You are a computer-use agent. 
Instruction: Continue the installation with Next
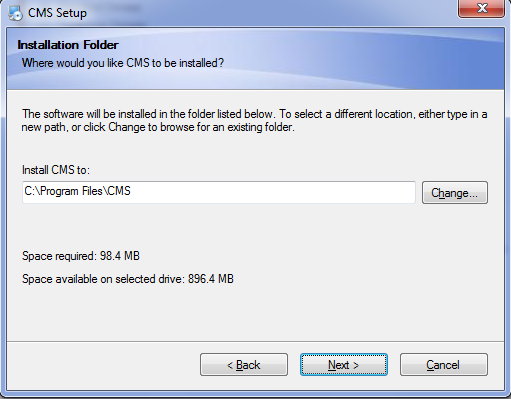pyautogui.click(x=344, y=365)
